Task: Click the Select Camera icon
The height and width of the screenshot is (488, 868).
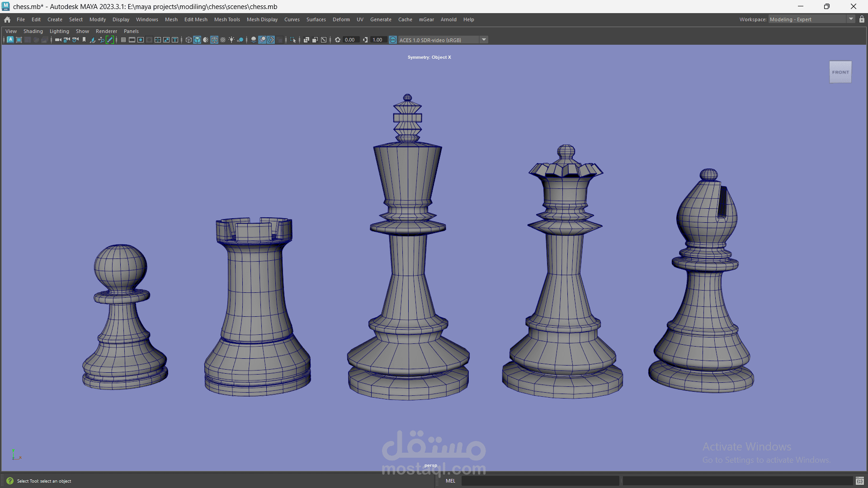Action: 58,40
